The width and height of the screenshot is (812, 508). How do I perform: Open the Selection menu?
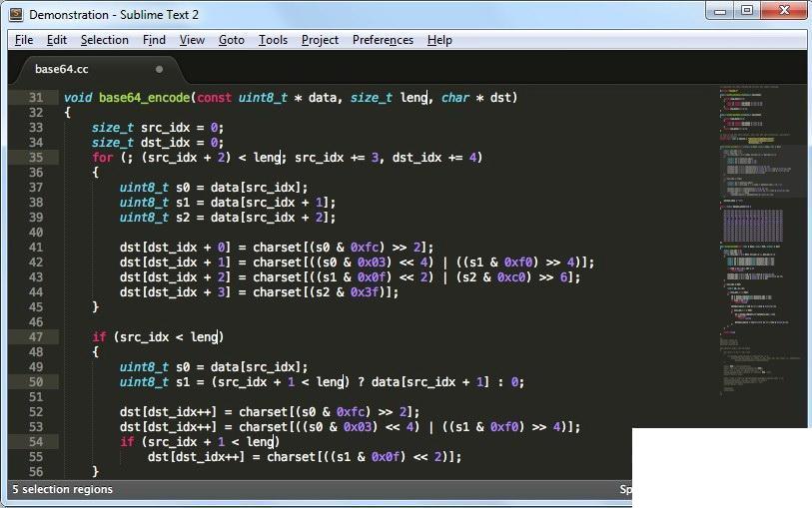(104, 40)
